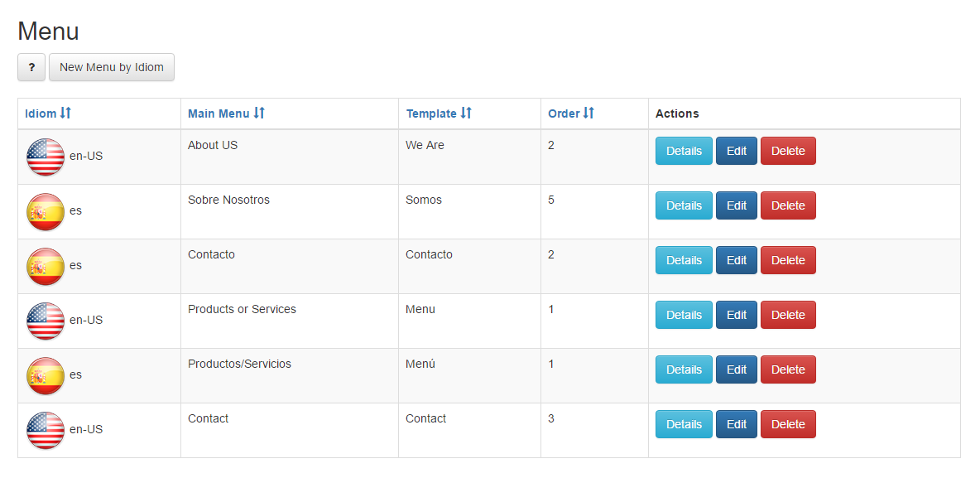Image resolution: width=980 pixels, height=478 pixels.
Task: Edit the Sobre Nosotros menu entry
Action: coord(737,205)
